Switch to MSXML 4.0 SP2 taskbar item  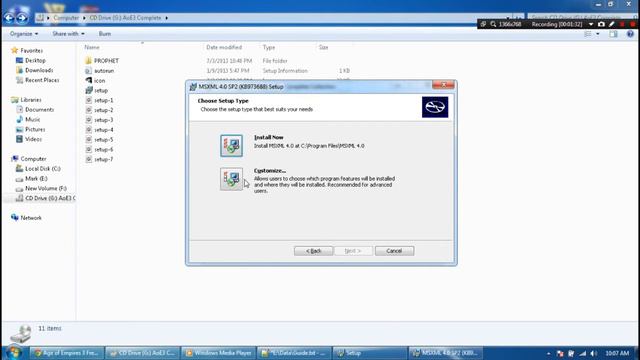(445, 353)
